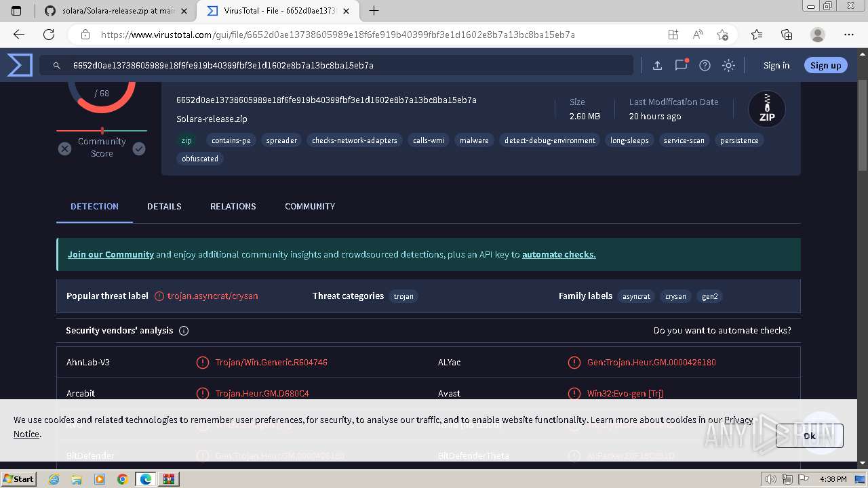Screen dimensions: 868x488
Task: Click the Gen:Trojan.Heur.GM.0000426180 ALYac result
Action: [652, 363]
